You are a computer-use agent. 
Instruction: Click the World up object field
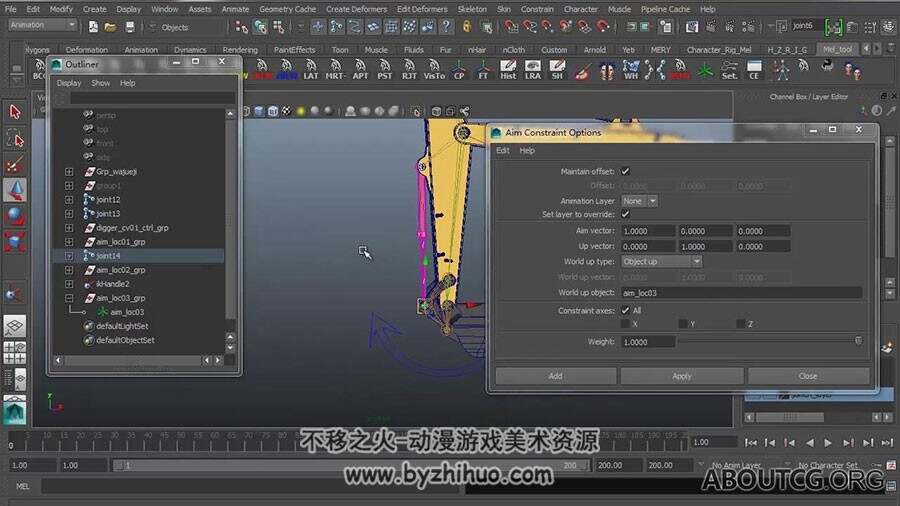coord(741,293)
